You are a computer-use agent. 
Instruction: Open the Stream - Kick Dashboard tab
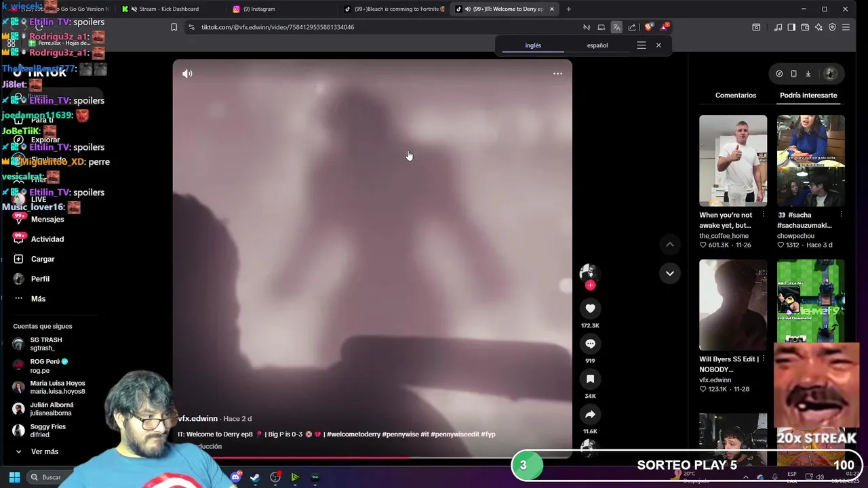(x=167, y=9)
